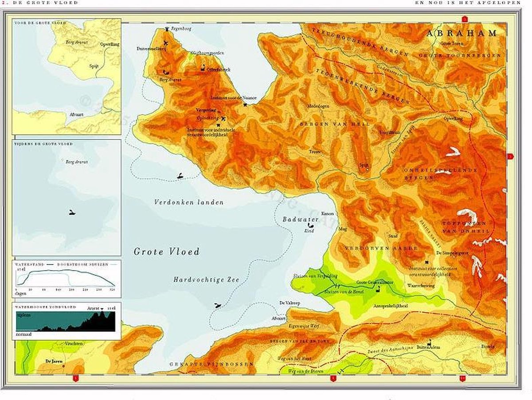Click the Distels label

coord(488,347)
